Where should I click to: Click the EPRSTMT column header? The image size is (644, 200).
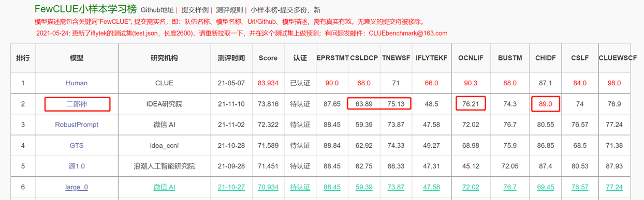click(331, 58)
